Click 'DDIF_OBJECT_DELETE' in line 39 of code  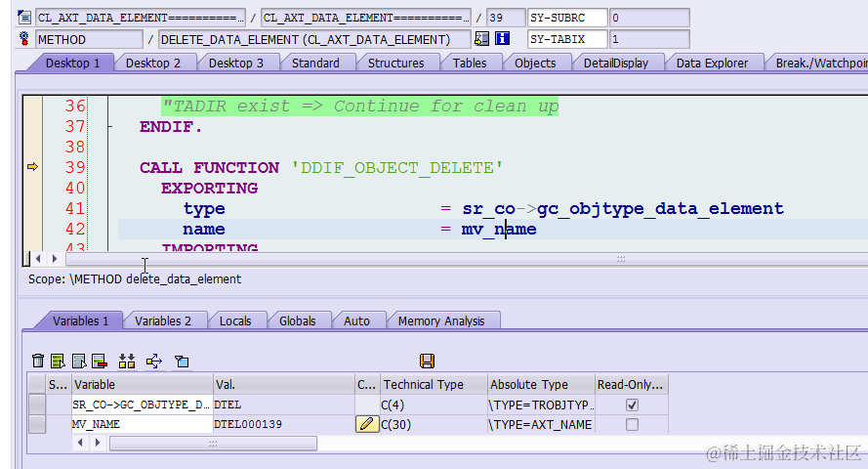[396, 167]
